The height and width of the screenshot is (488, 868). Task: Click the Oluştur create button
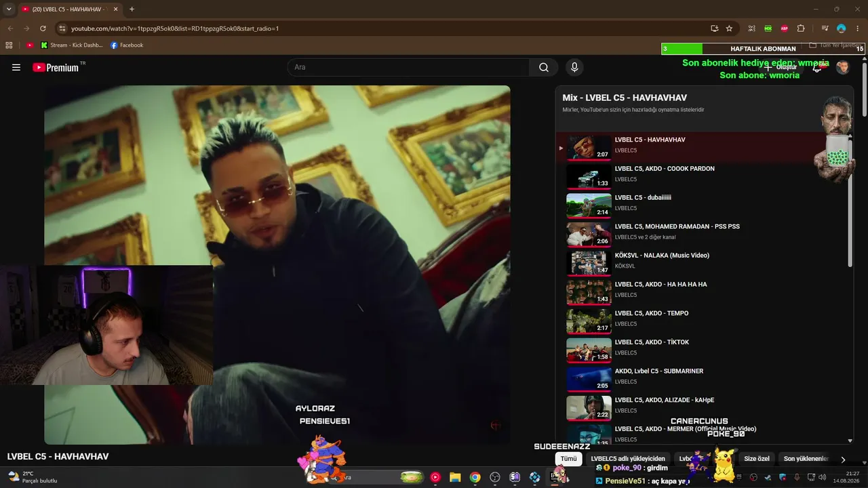click(781, 67)
